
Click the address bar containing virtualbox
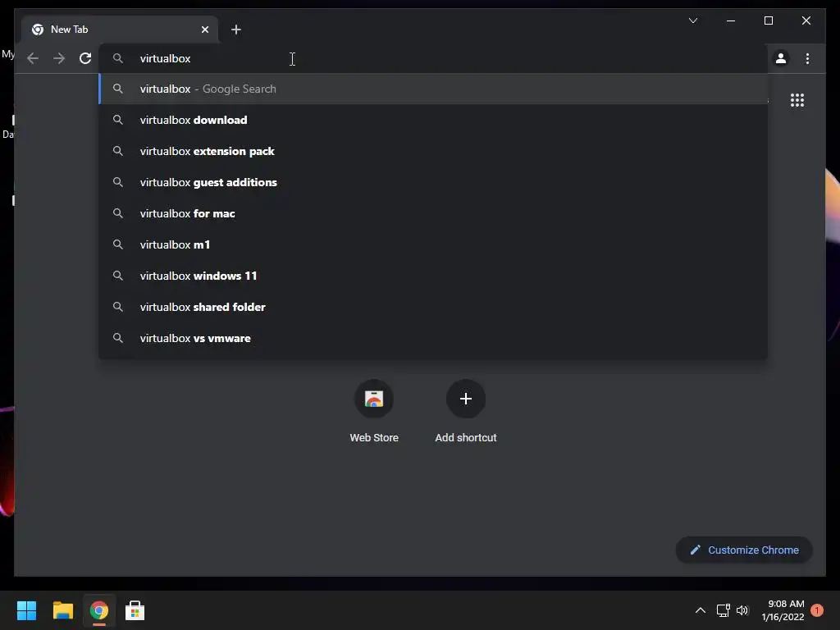433,58
